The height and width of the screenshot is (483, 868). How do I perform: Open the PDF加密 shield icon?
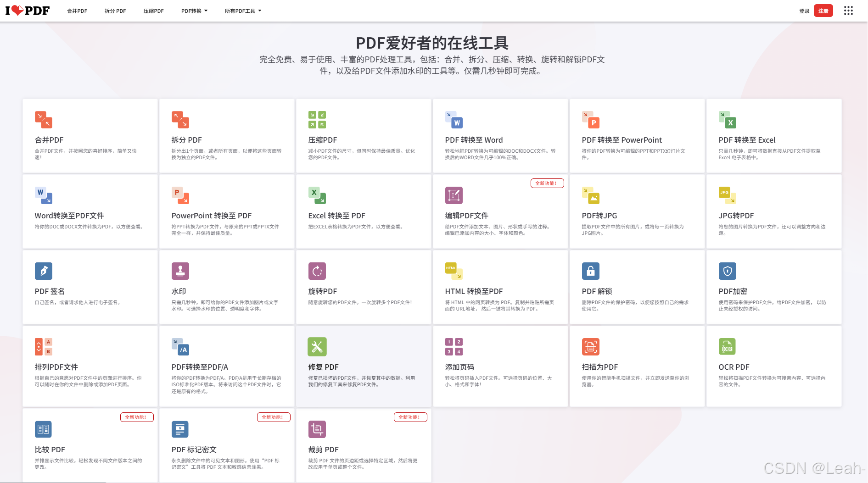[x=728, y=271]
